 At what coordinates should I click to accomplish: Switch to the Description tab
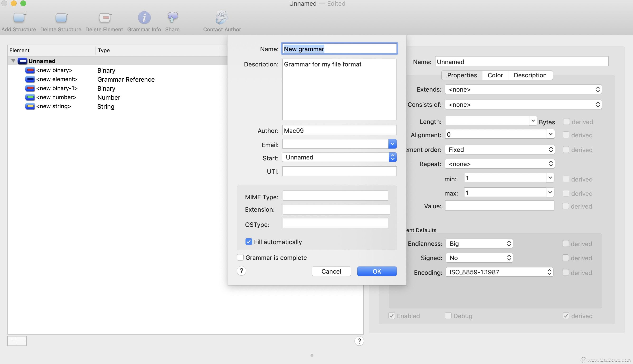click(x=530, y=75)
